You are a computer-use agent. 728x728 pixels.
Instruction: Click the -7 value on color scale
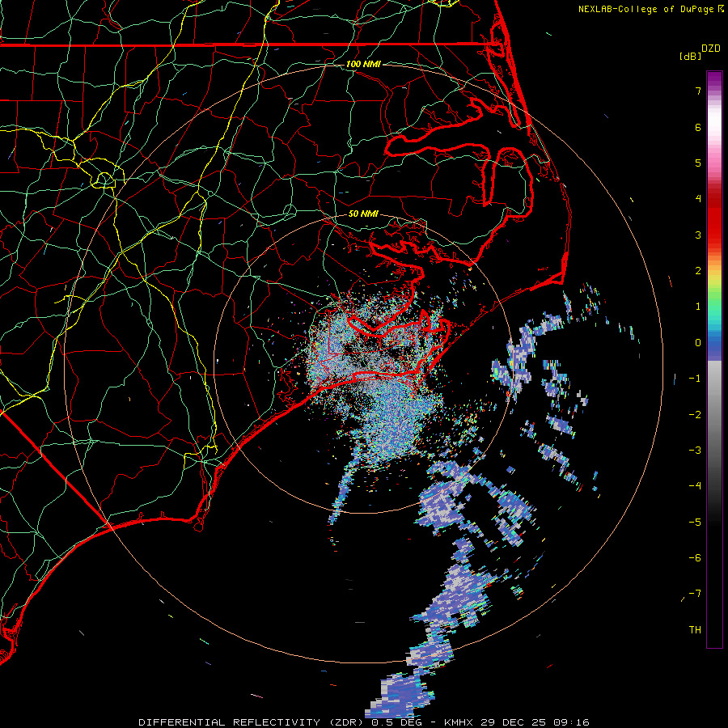(x=695, y=594)
